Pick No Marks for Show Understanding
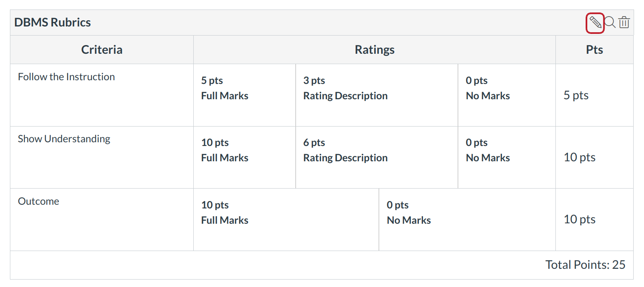Image resolution: width=644 pixels, height=287 pixels. click(488, 150)
